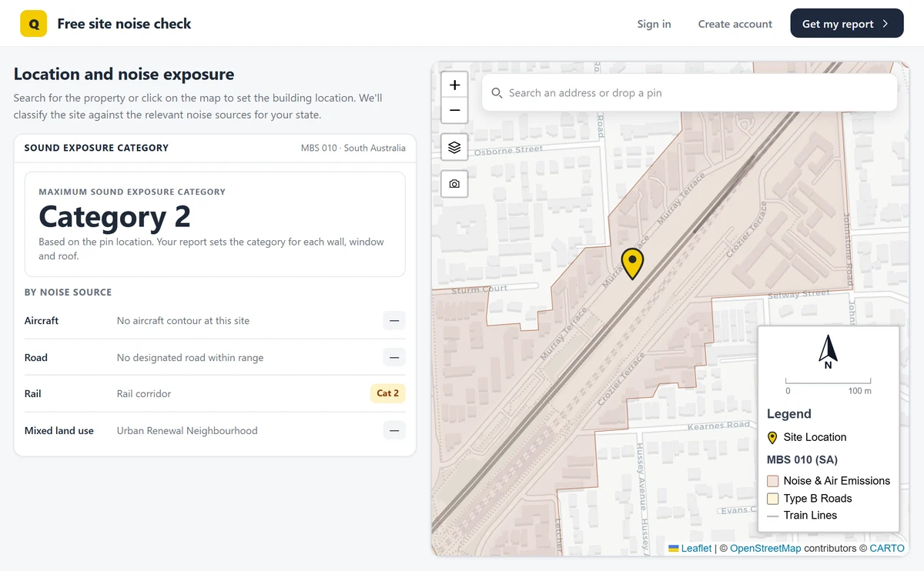This screenshot has height=571, width=924.
Task: Click the Category 2 heading
Action: pyautogui.click(x=115, y=217)
